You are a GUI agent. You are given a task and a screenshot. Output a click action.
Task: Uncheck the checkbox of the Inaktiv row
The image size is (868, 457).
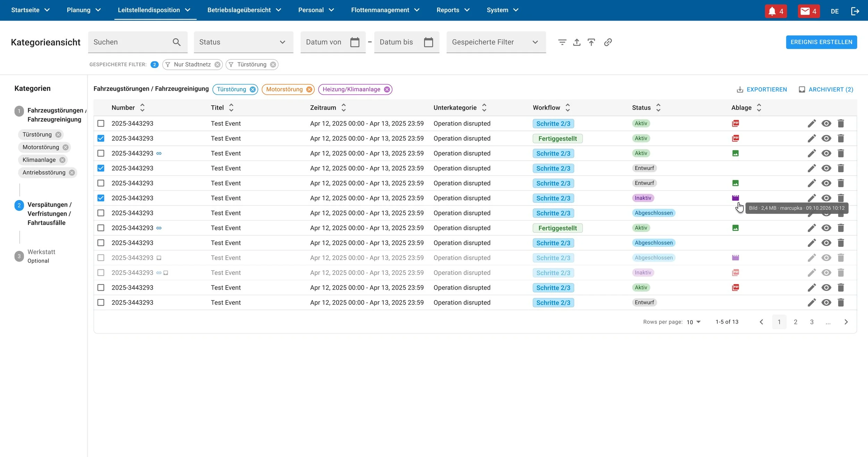pyautogui.click(x=101, y=198)
